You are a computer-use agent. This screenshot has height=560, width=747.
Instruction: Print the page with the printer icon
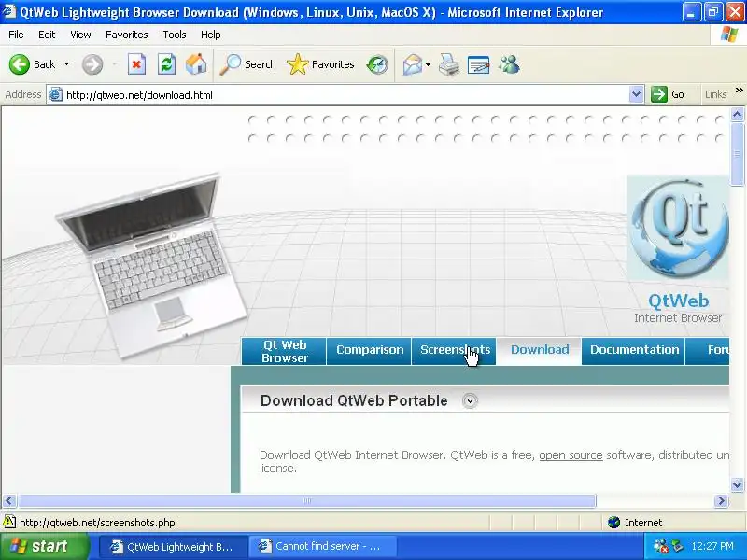tap(449, 64)
